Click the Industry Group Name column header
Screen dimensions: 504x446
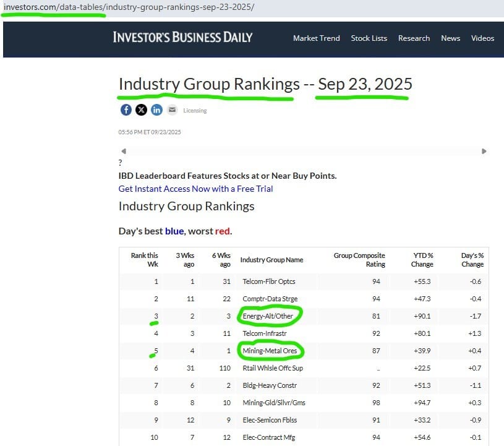[x=271, y=260]
